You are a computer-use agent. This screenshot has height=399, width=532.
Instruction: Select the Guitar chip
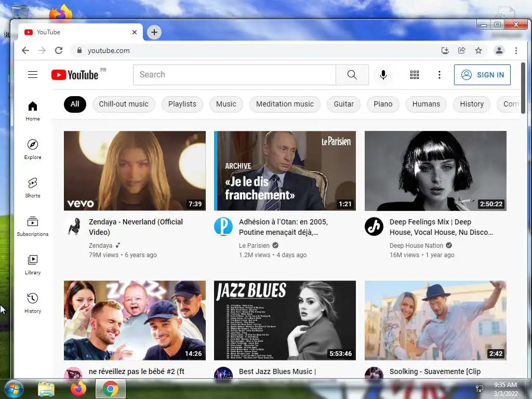click(x=343, y=104)
